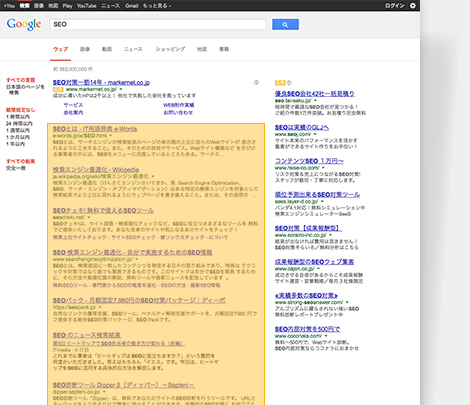Image resolution: width=470 pixels, height=405 pixels.
Task: Click the SEO search input field
Action: pyautogui.click(x=158, y=24)
